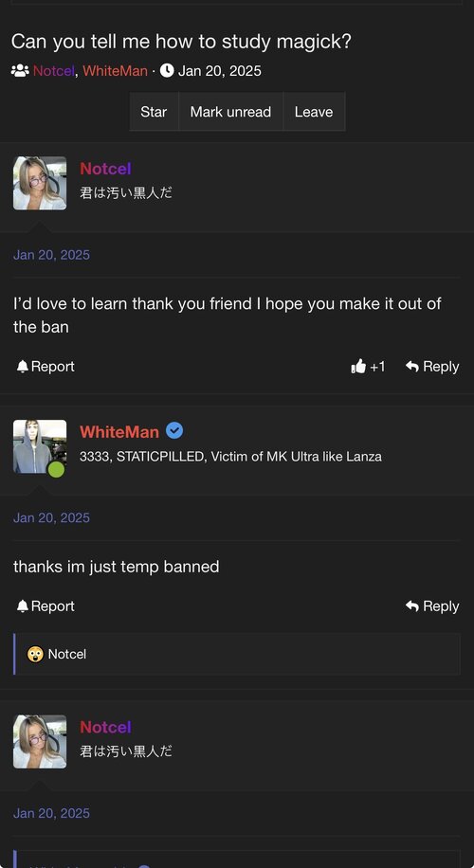The width and height of the screenshot is (474, 868).
Task: Click the Reply arrow on Notcel's first message
Action: tap(412, 367)
